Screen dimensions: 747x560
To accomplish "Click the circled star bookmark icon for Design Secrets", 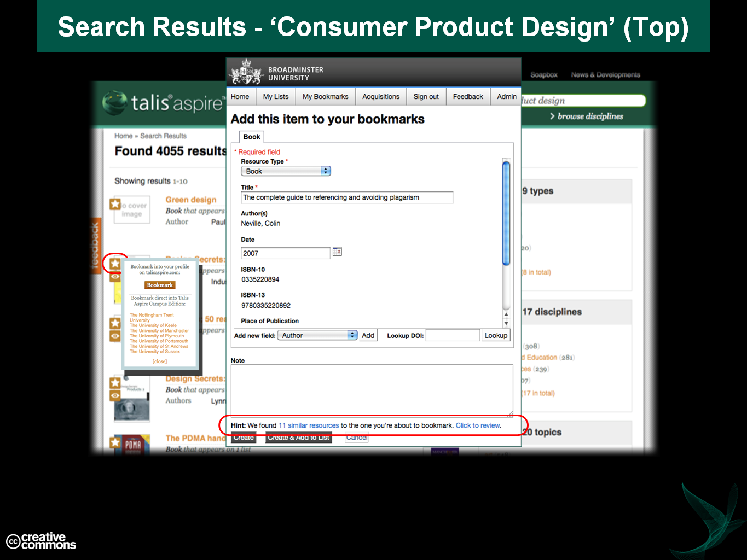I will [x=115, y=264].
